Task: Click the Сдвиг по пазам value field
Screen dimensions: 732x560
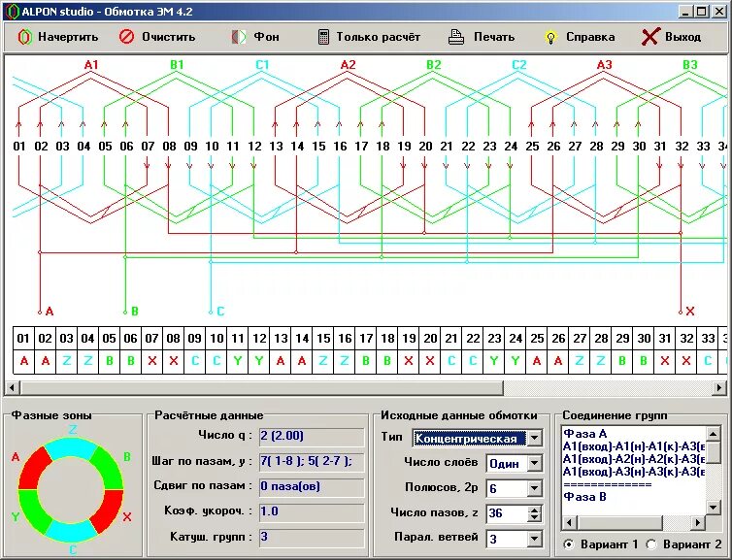Action: [x=312, y=487]
